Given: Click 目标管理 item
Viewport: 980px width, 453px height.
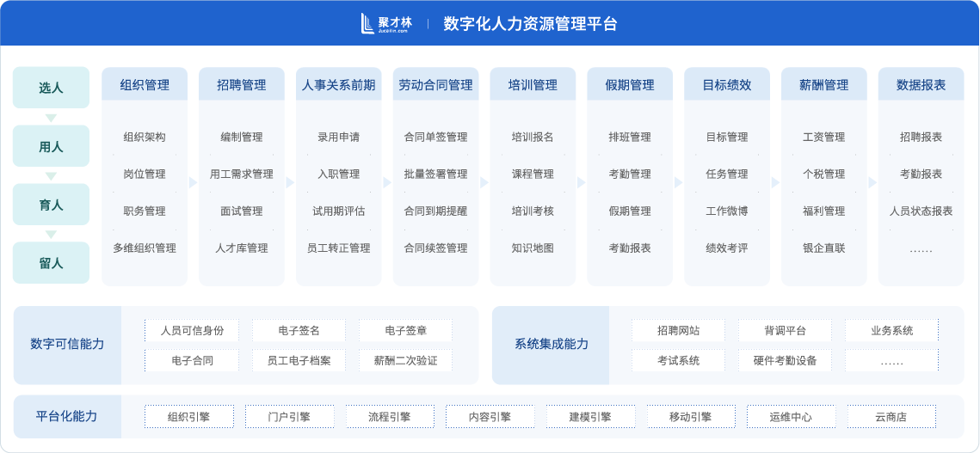Looking at the screenshot, I should pos(727,137).
